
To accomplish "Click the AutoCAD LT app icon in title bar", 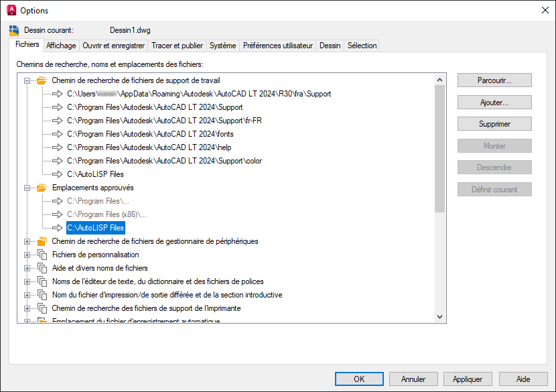I will [x=11, y=10].
